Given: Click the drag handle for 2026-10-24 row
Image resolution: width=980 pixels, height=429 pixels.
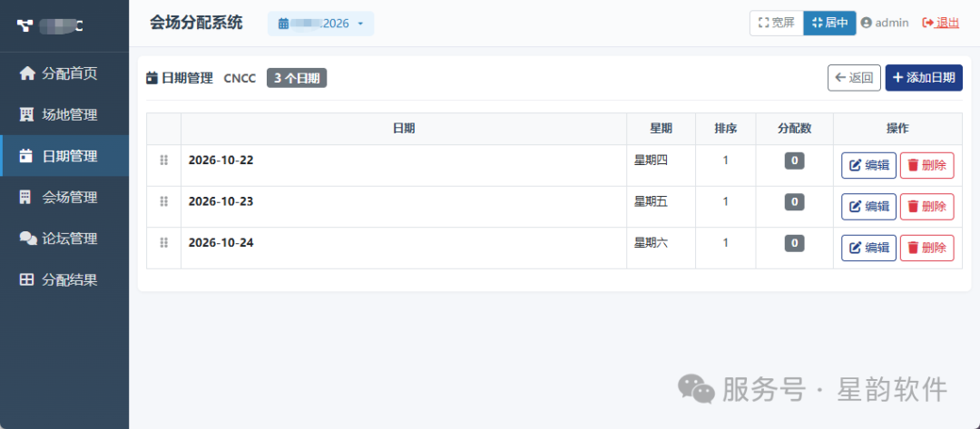Looking at the screenshot, I should click(163, 242).
